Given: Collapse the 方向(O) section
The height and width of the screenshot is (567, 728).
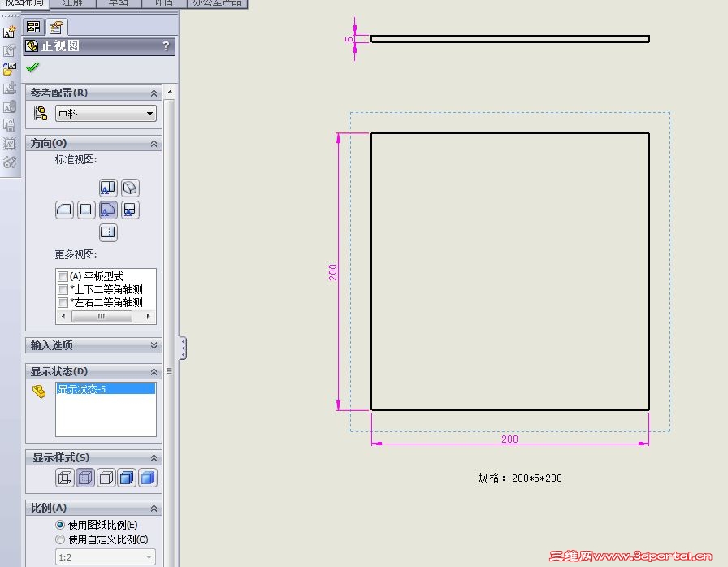Looking at the screenshot, I should coord(154,144).
